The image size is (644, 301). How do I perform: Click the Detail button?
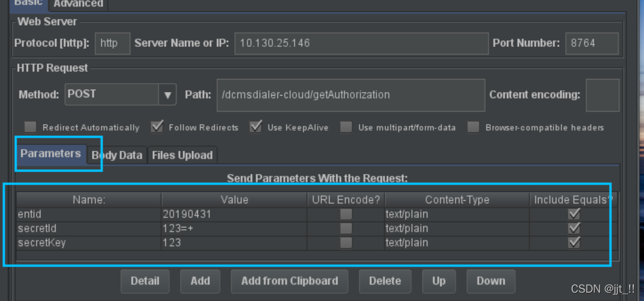145,281
